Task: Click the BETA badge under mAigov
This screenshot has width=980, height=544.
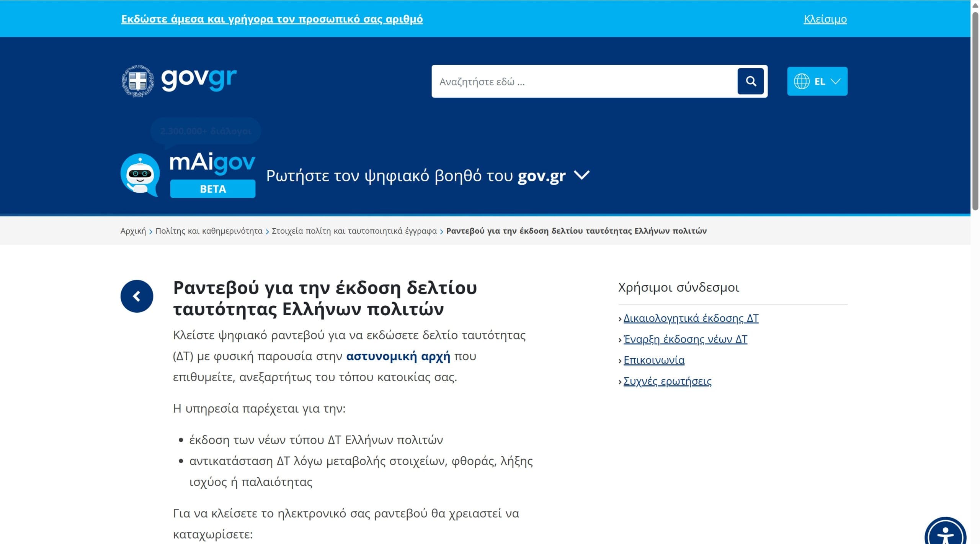Action: pyautogui.click(x=212, y=188)
